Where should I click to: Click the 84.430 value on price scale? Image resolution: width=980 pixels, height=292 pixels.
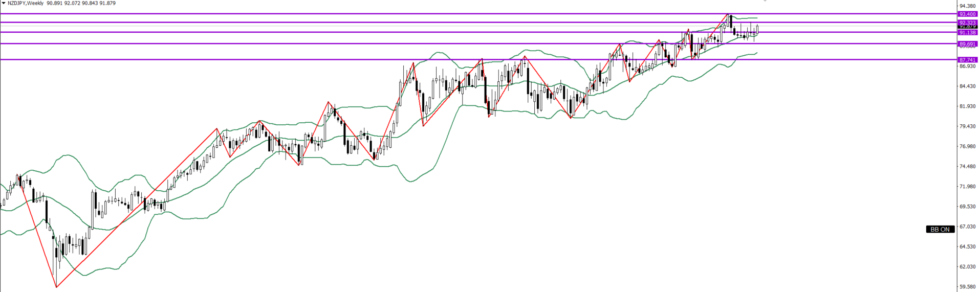tap(967, 86)
